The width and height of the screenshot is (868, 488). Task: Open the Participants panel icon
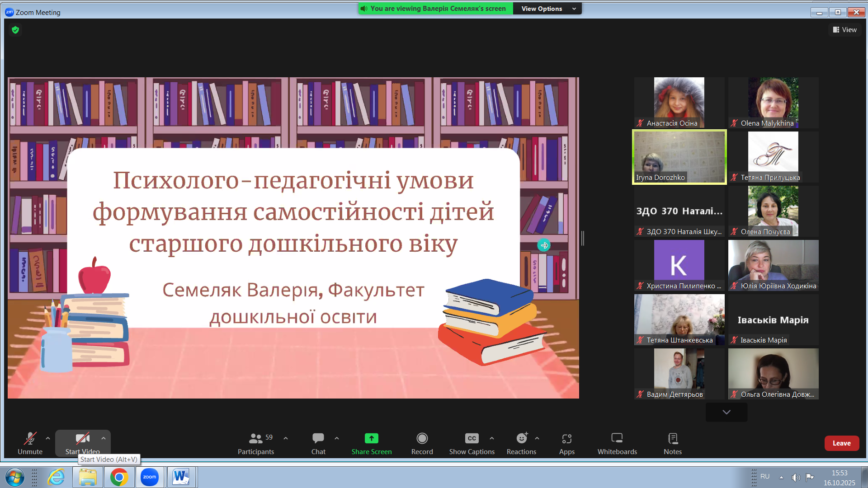click(x=255, y=438)
